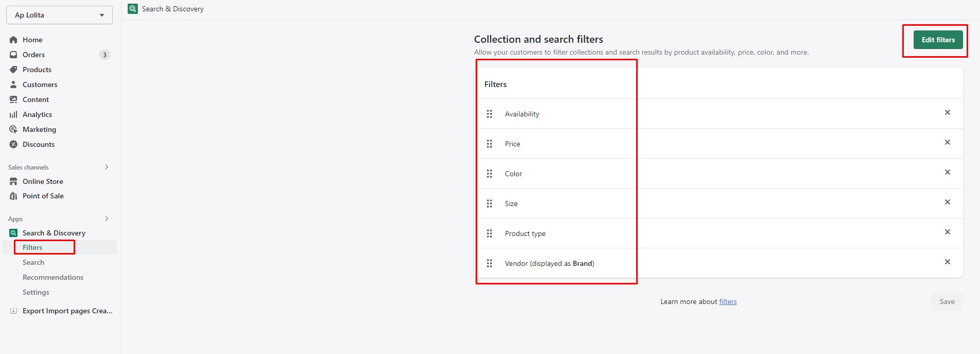This screenshot has height=354, width=980.
Task: Click the Save button
Action: [947, 301]
